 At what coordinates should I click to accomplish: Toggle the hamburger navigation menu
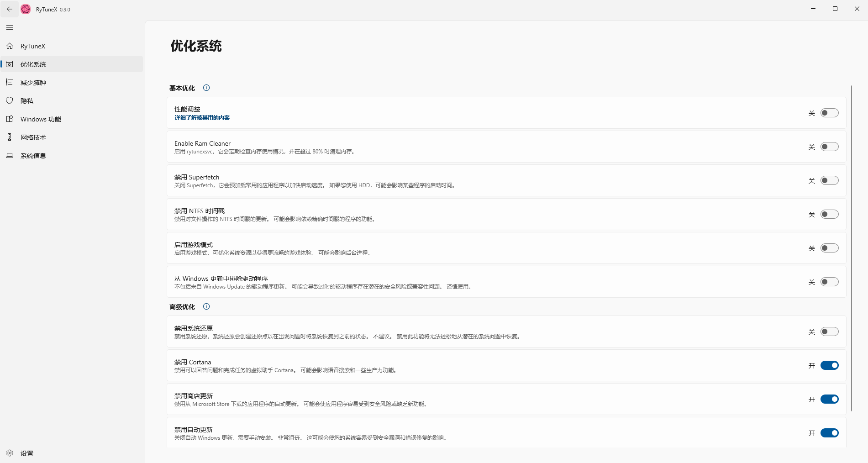point(10,27)
